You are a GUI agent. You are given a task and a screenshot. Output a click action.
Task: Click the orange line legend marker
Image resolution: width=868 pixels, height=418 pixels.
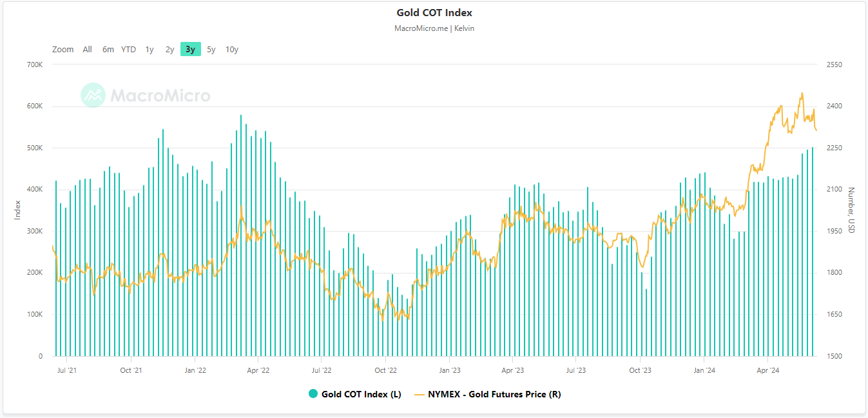pos(419,394)
